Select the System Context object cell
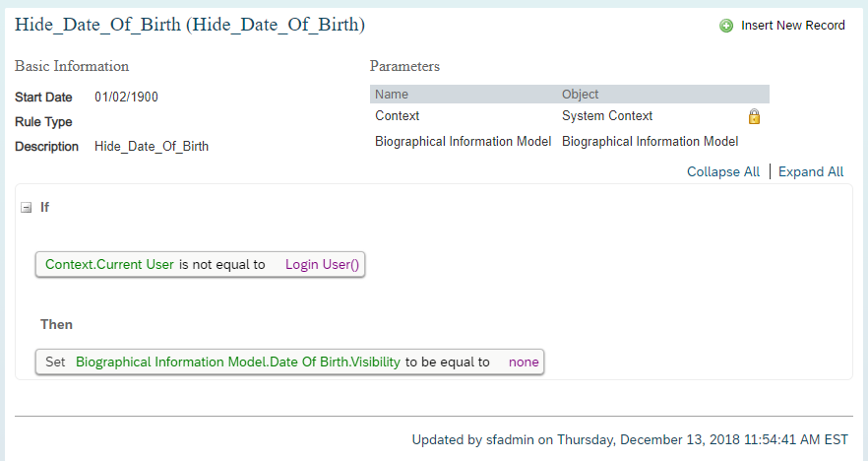The height and width of the screenshot is (461, 868). (607, 116)
